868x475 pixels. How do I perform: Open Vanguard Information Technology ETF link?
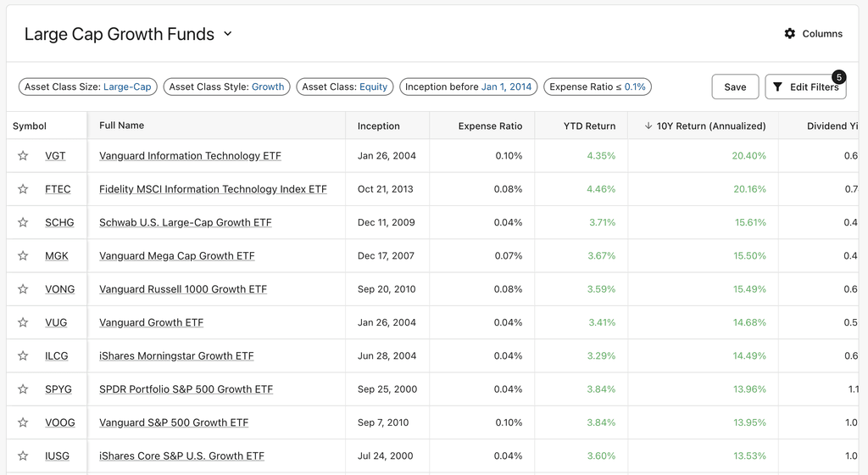pyautogui.click(x=190, y=156)
